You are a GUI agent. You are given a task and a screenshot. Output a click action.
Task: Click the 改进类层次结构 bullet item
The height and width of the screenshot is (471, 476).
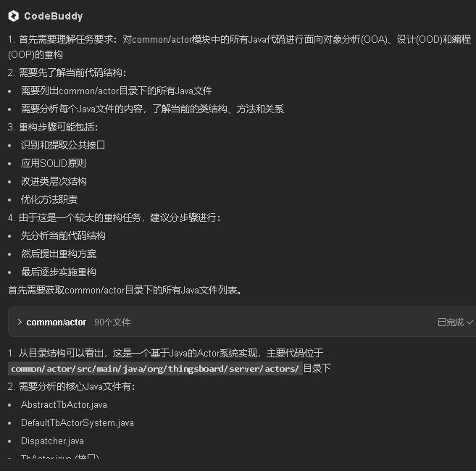[54, 181]
